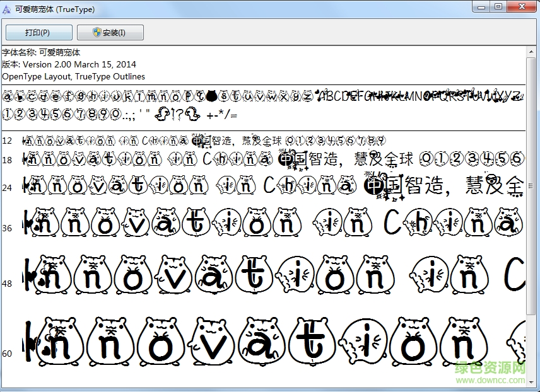Click the 安装(I) install button
The image size is (540, 392).
110,32
